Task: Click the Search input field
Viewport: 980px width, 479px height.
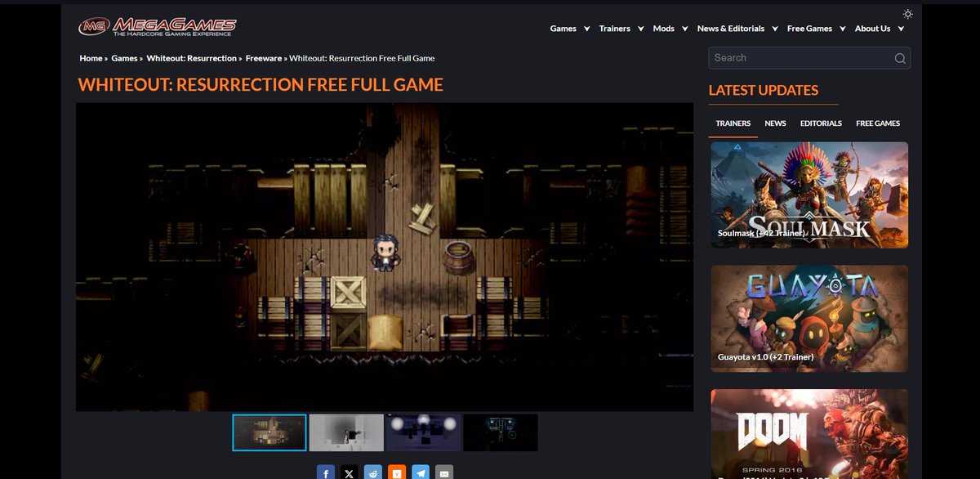Action: click(x=800, y=58)
